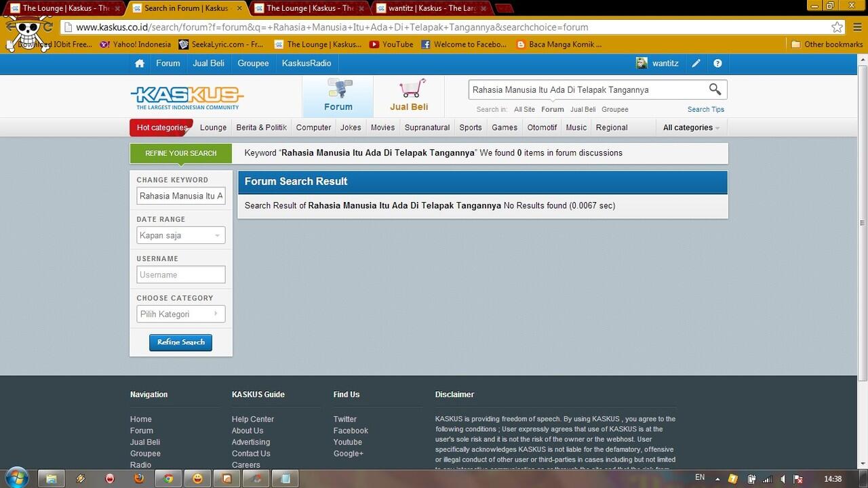The image size is (868, 488).
Task: Open the SeekaLyric.com bookmark
Action: pos(220,44)
